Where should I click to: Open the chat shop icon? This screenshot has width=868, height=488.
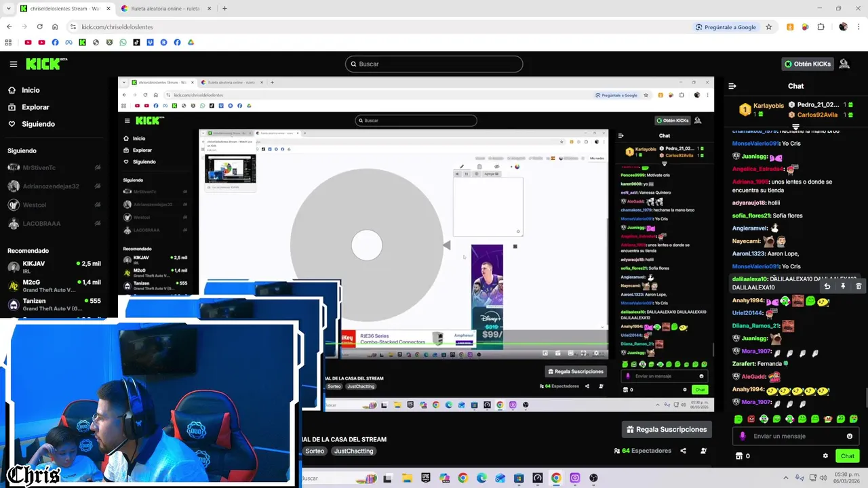click(x=739, y=456)
